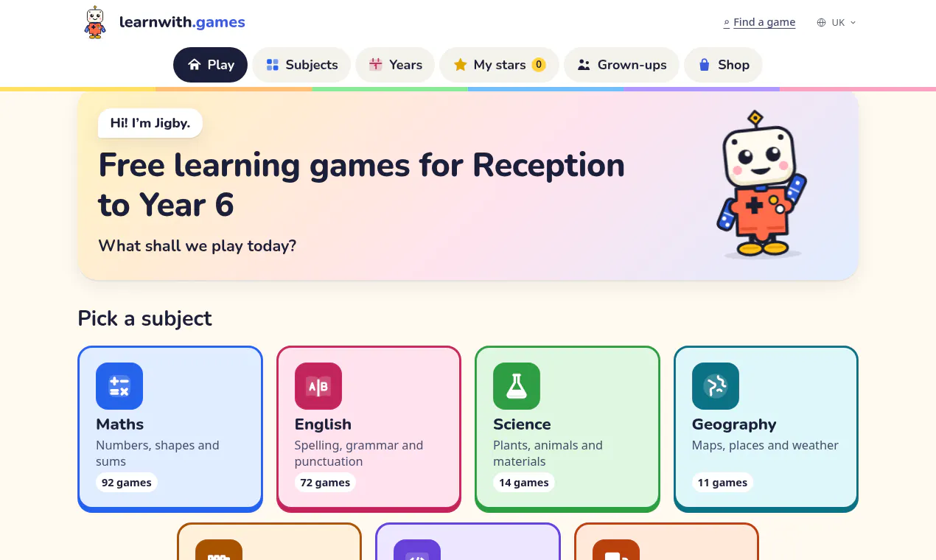The height and width of the screenshot is (560, 936).
Task: Click the grid icon in Subjects tab
Action: pyautogui.click(x=273, y=65)
